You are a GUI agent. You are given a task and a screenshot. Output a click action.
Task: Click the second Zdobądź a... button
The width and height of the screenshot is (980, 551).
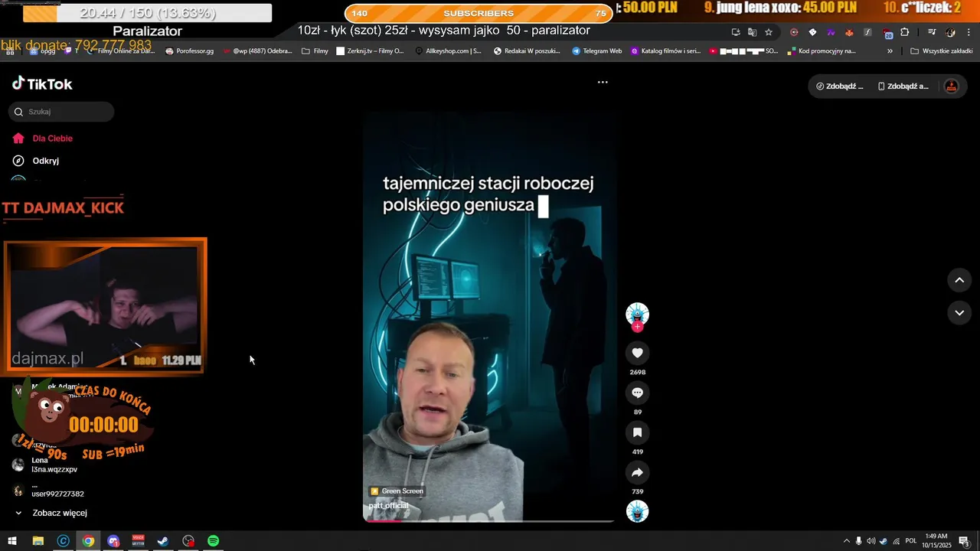(x=903, y=86)
